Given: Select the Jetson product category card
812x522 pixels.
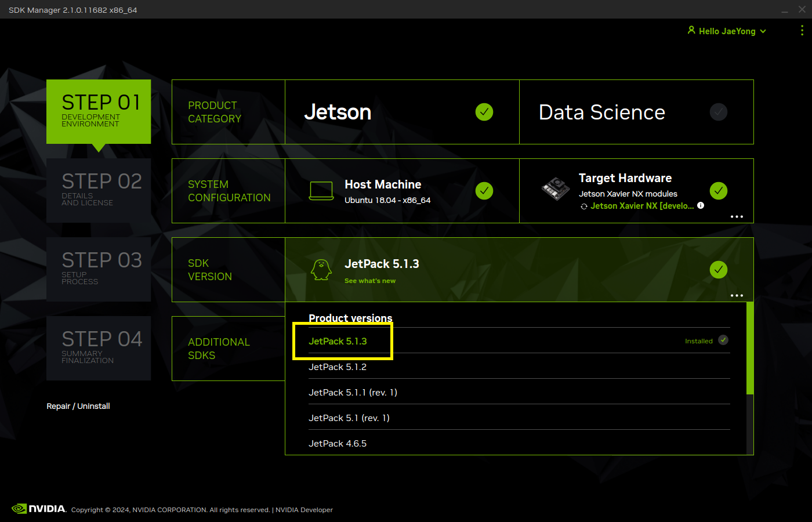Looking at the screenshot, I should [402, 112].
